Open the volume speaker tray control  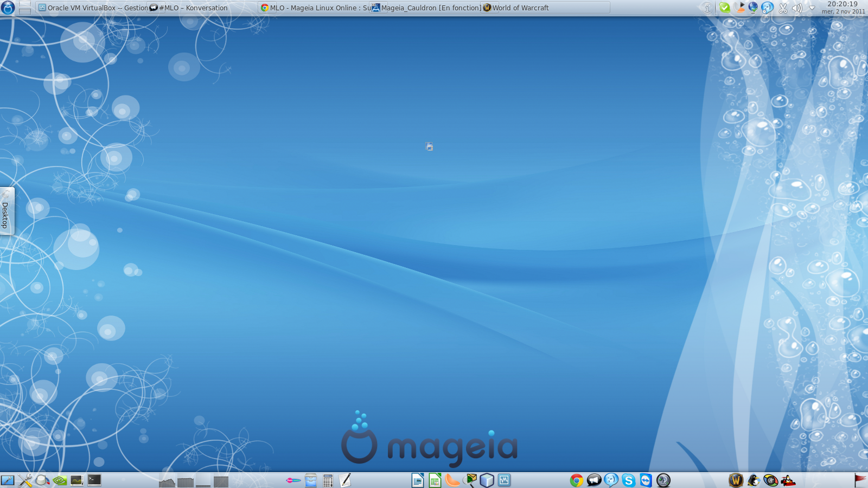pos(797,8)
